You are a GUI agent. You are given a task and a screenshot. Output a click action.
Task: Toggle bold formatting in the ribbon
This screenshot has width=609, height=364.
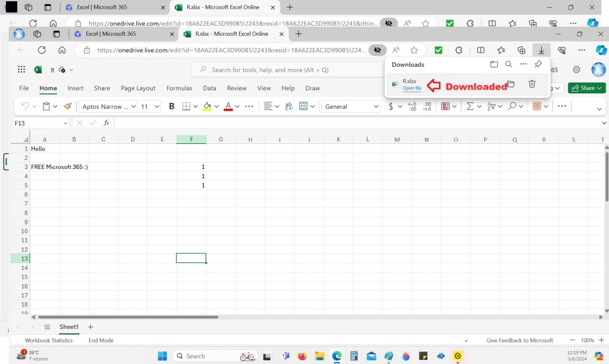click(172, 106)
